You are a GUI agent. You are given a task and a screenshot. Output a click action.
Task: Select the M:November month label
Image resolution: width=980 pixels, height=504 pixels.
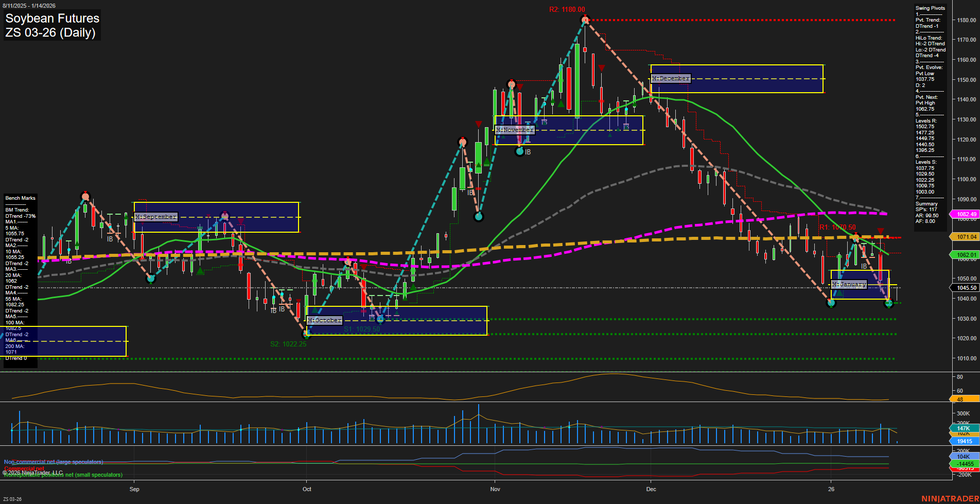coord(515,130)
